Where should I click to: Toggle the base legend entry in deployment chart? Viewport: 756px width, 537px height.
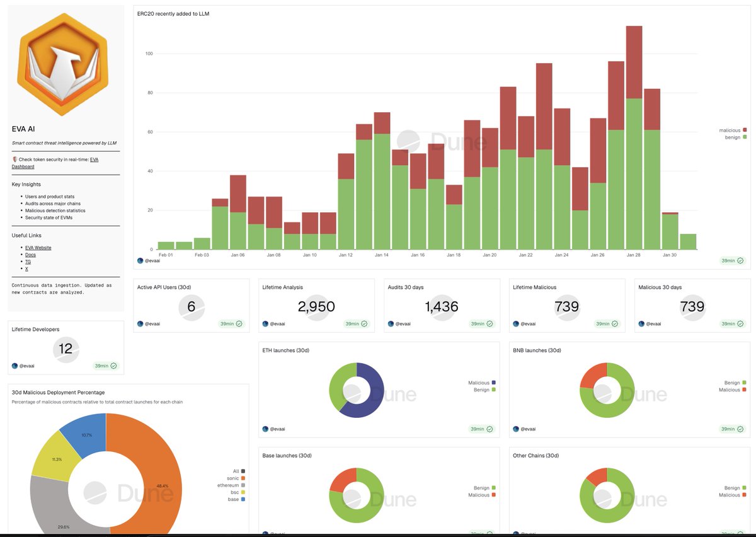click(x=236, y=499)
